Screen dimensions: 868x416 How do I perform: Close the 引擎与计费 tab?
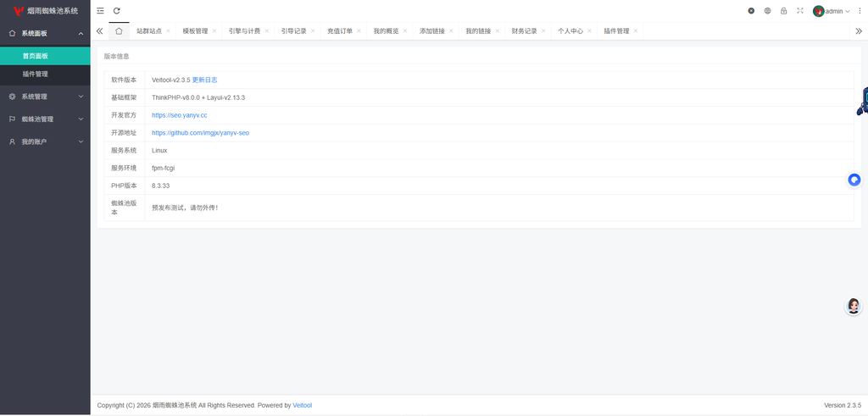click(x=266, y=31)
